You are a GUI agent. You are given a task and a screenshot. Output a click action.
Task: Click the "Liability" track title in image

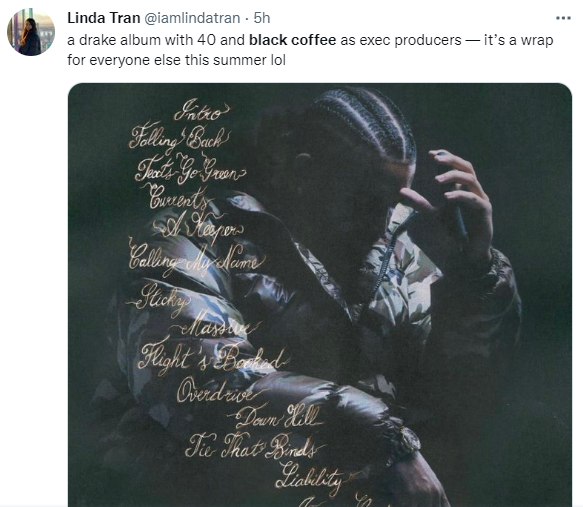tap(315, 477)
